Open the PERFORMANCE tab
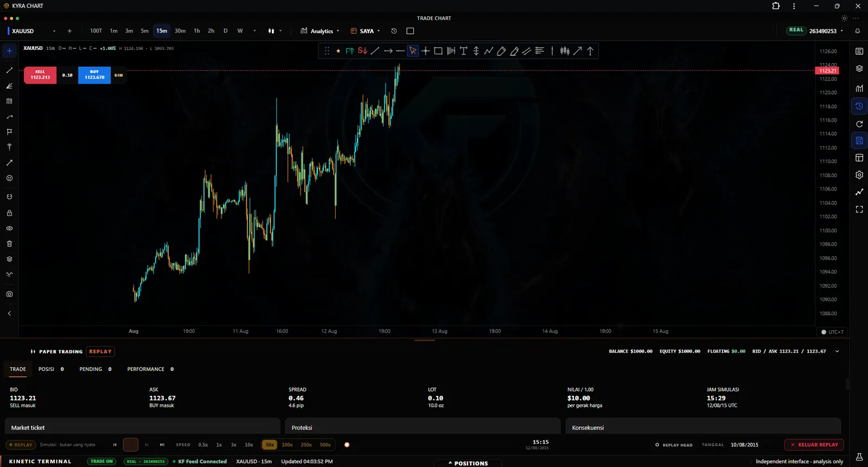 [150, 369]
